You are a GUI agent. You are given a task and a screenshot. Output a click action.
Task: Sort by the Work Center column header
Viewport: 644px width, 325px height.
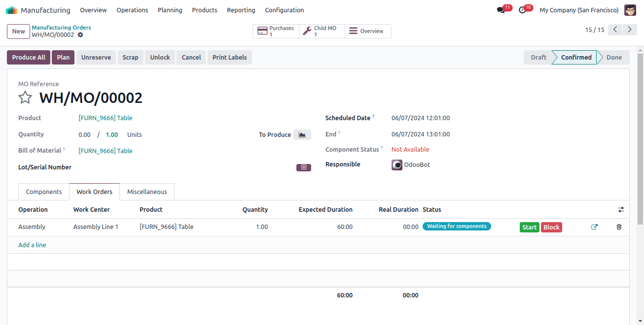[92, 210]
